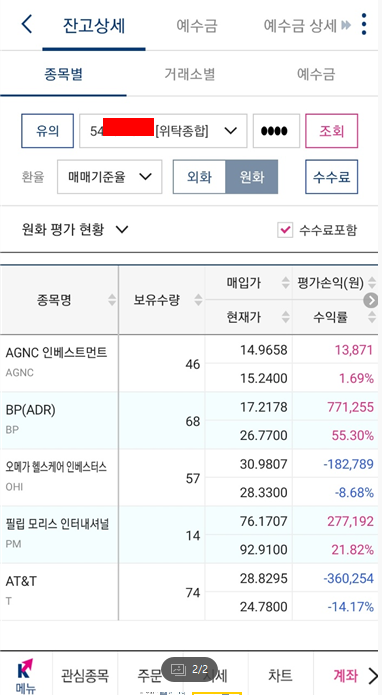Viewport: 382px width, 695px height.
Task: Tap the 2/2 image counter badge
Action: (189, 669)
